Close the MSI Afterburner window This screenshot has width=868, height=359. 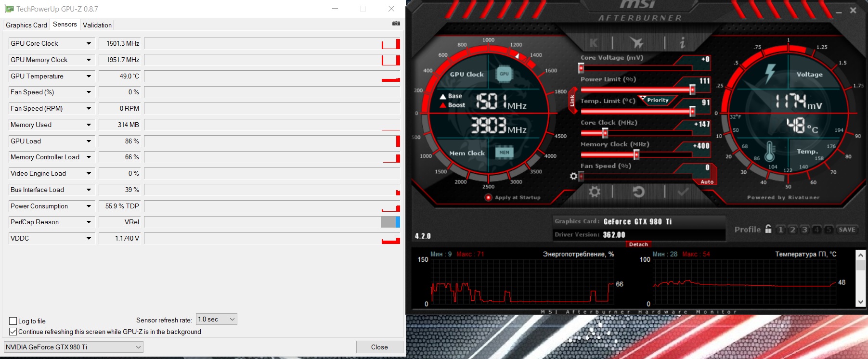pyautogui.click(x=853, y=10)
